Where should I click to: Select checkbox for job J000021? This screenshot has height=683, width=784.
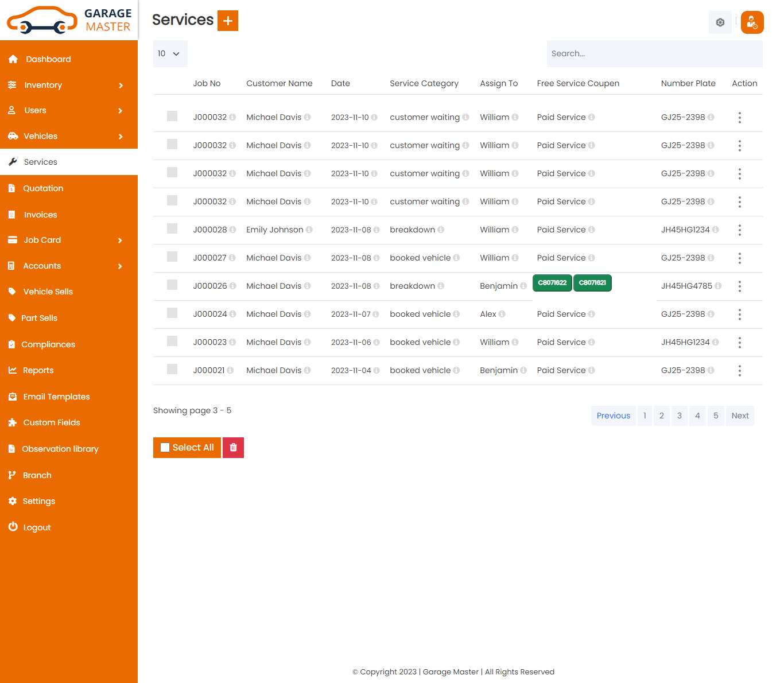(x=172, y=369)
